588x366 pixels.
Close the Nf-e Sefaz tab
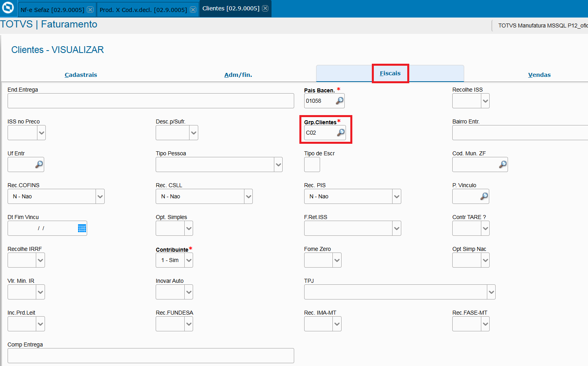(90, 10)
